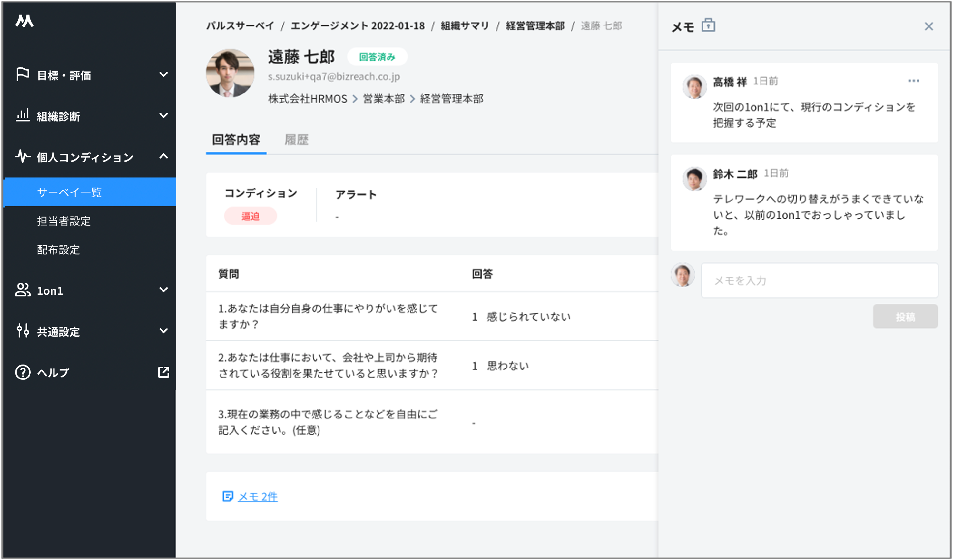Screen dimensions: 953x560
Task: Open help via the question mark icon
Action: click(23, 372)
